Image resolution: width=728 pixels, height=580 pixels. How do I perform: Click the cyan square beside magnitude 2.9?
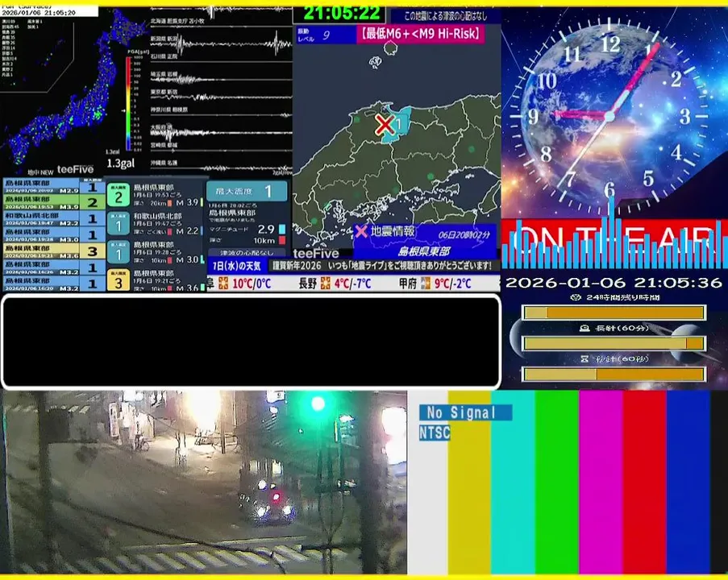coord(282,230)
